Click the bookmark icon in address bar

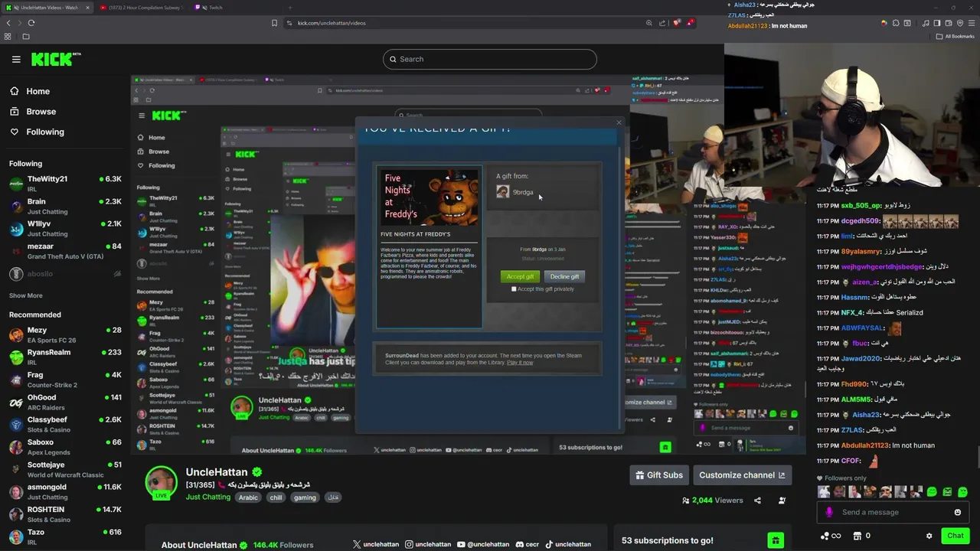coord(274,23)
